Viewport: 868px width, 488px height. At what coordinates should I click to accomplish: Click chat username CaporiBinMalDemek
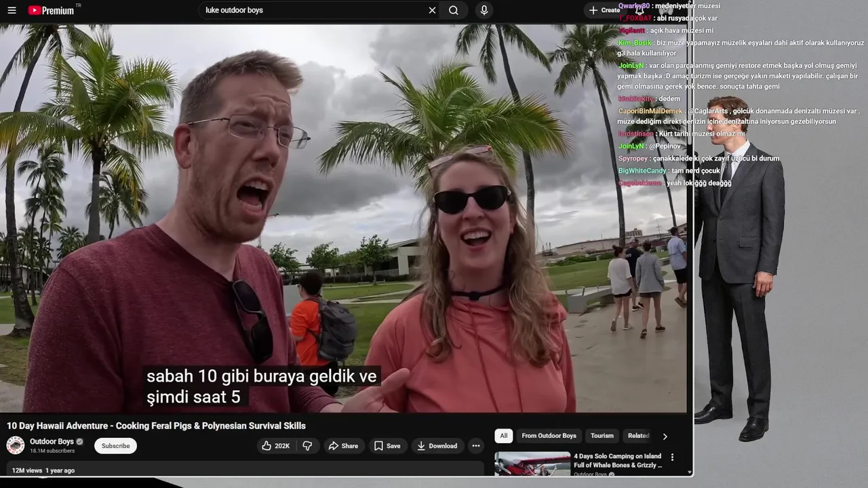[x=650, y=111]
